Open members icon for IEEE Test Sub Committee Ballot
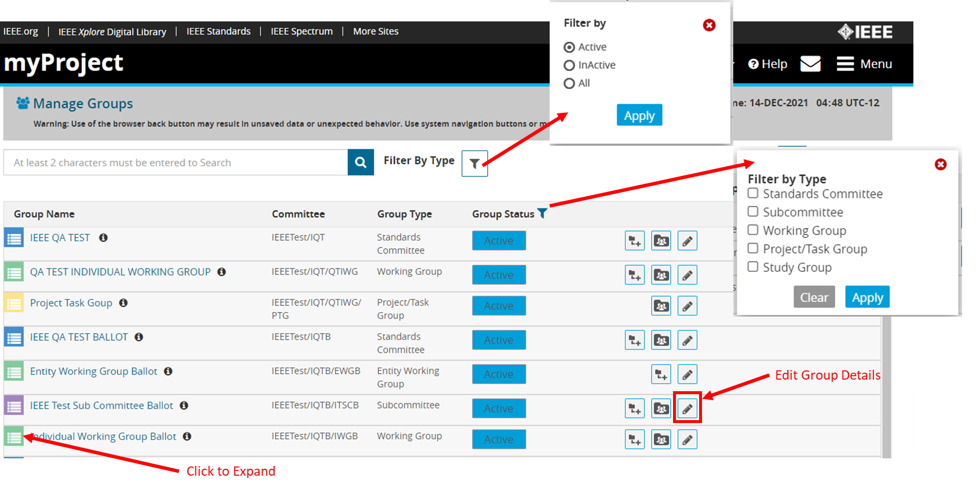Screen dimensions: 980x489 pos(661,409)
